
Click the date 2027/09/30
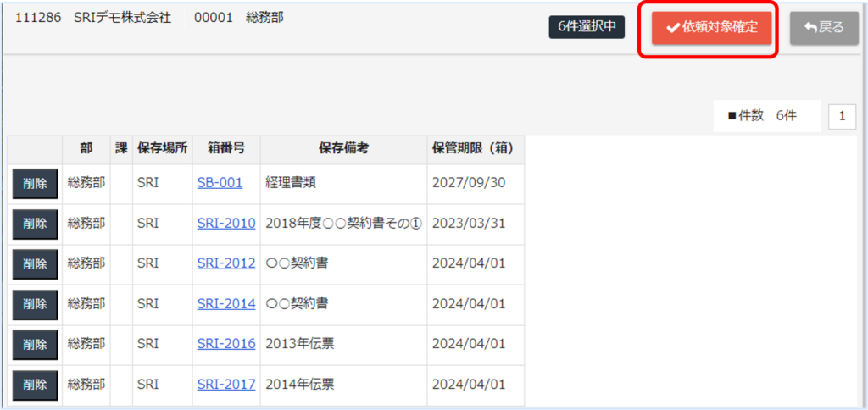[468, 183]
